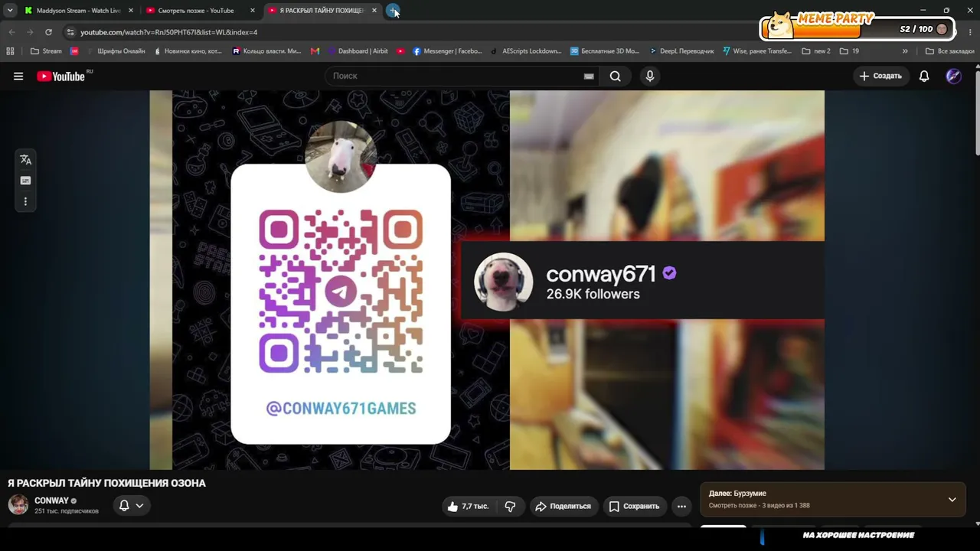Close the Maddyson Stream tab

[x=131, y=11]
